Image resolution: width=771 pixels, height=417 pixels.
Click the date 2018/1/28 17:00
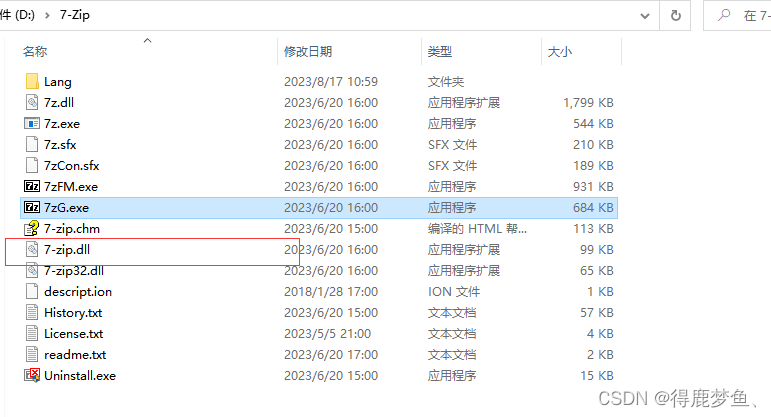331,292
